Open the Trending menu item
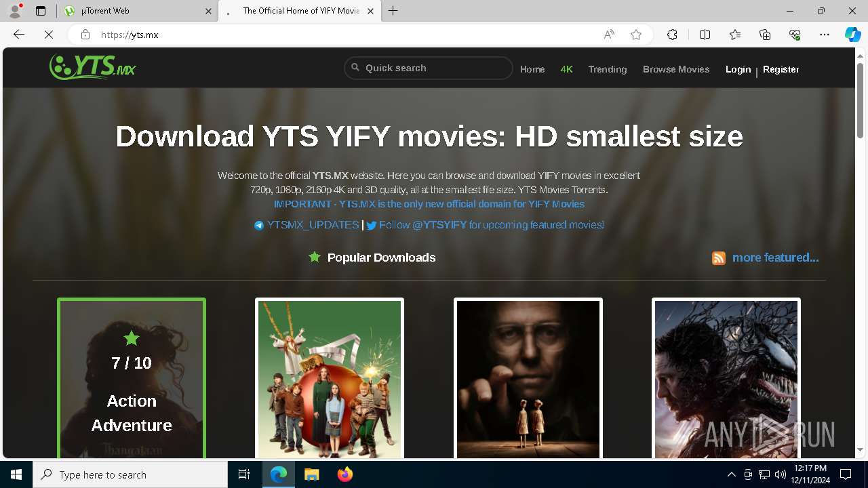 (608, 69)
